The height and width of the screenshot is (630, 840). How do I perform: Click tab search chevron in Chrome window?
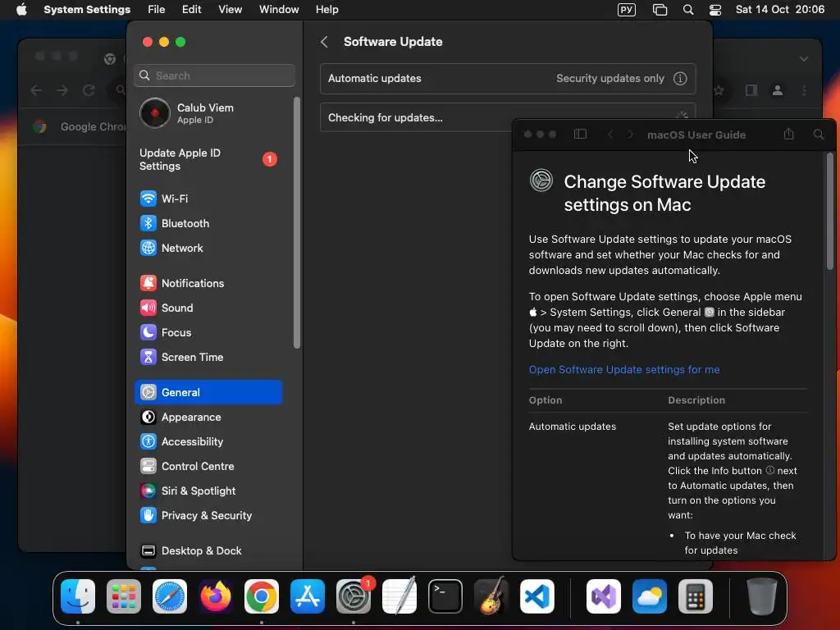(x=804, y=59)
